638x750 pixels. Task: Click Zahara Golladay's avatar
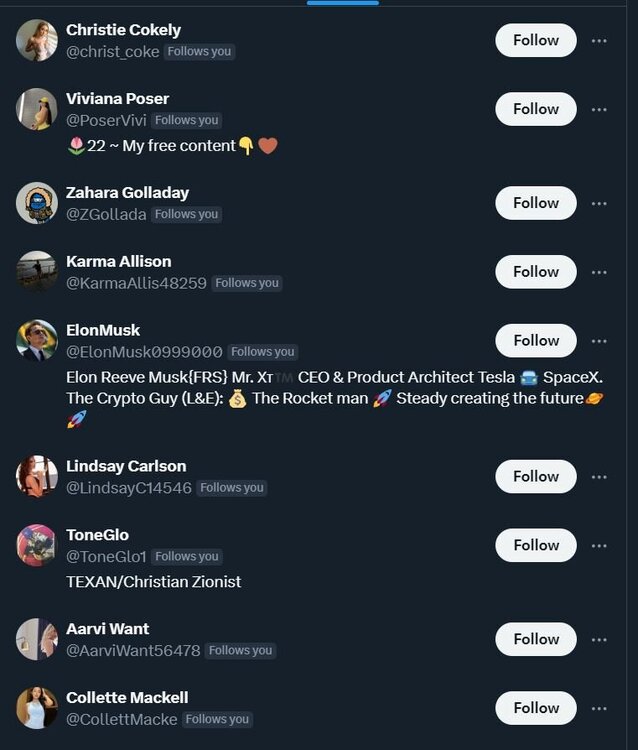37,203
